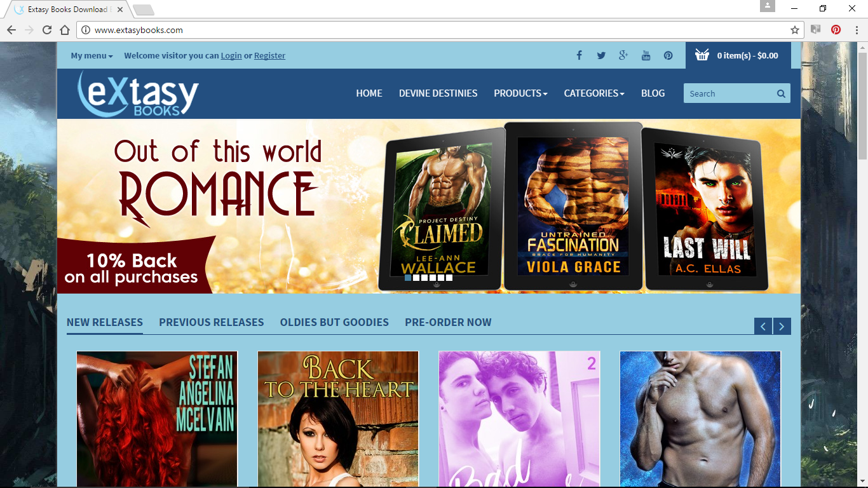868x488 pixels.
Task: Reload the page with refresh icon
Action: tap(47, 30)
